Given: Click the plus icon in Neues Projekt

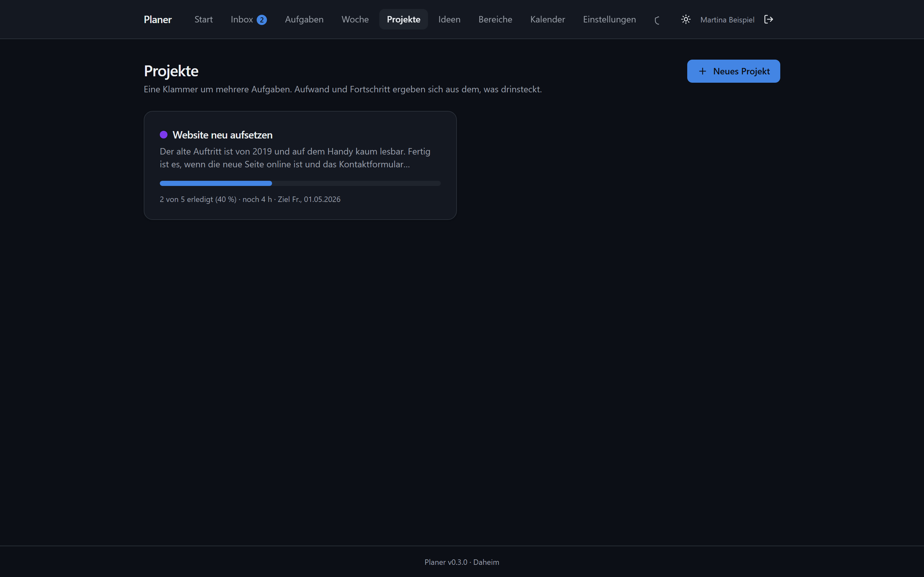Looking at the screenshot, I should [702, 71].
